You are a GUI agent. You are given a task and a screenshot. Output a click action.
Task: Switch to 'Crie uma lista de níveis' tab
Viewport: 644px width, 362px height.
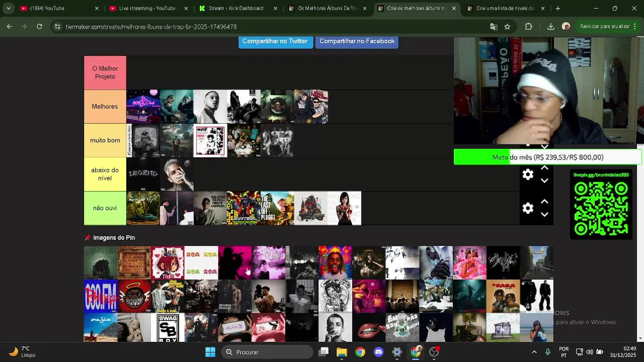(x=505, y=9)
